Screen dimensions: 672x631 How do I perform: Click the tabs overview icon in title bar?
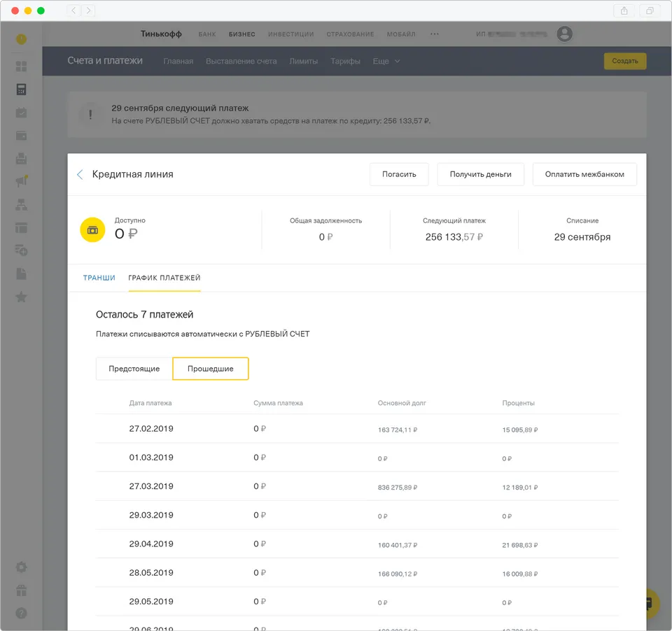650,10
